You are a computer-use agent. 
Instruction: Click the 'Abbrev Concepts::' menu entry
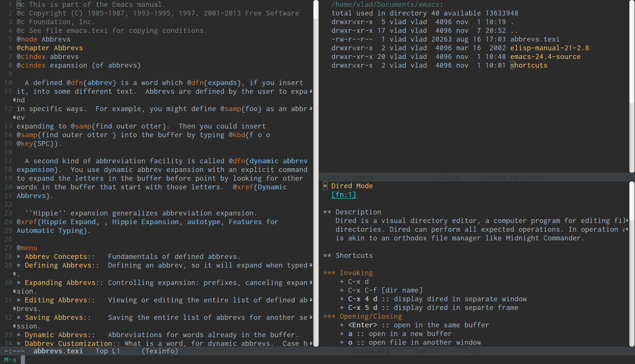(x=60, y=257)
